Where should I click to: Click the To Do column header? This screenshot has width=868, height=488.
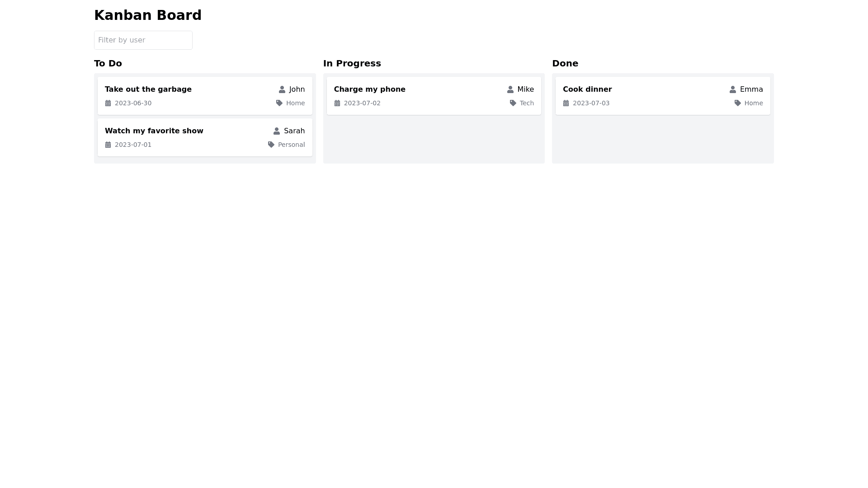pyautogui.click(x=108, y=63)
